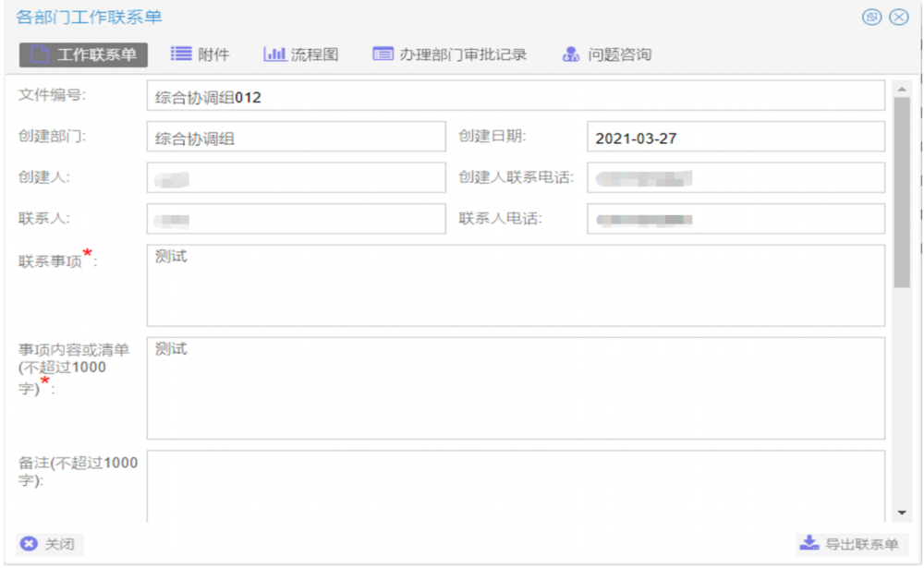The height and width of the screenshot is (568, 924).
Task: Click the 导出联系单 download icon
Action: (809, 543)
